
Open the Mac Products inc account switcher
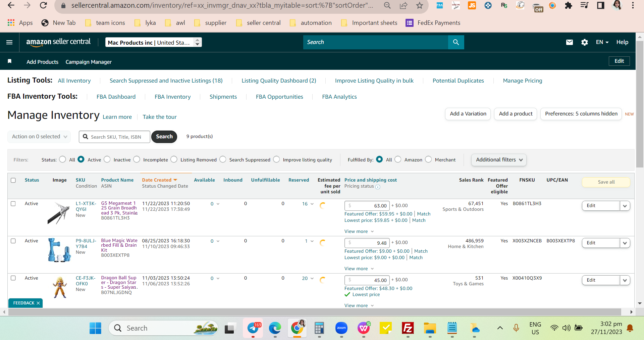pyautogui.click(x=154, y=42)
